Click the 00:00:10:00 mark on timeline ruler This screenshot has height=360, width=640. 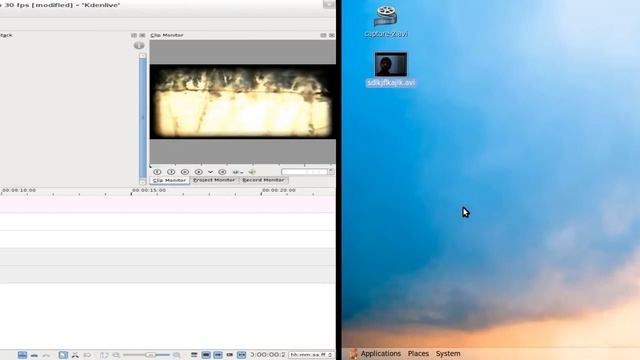[x=19, y=191]
